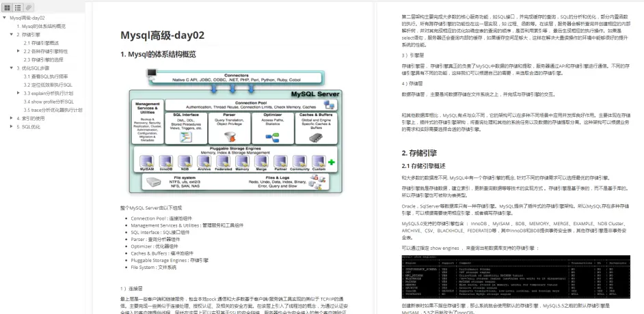This screenshot has height=314, width=644.
Task: Click the InnoDB engine icon in diagram
Action: pos(165,161)
